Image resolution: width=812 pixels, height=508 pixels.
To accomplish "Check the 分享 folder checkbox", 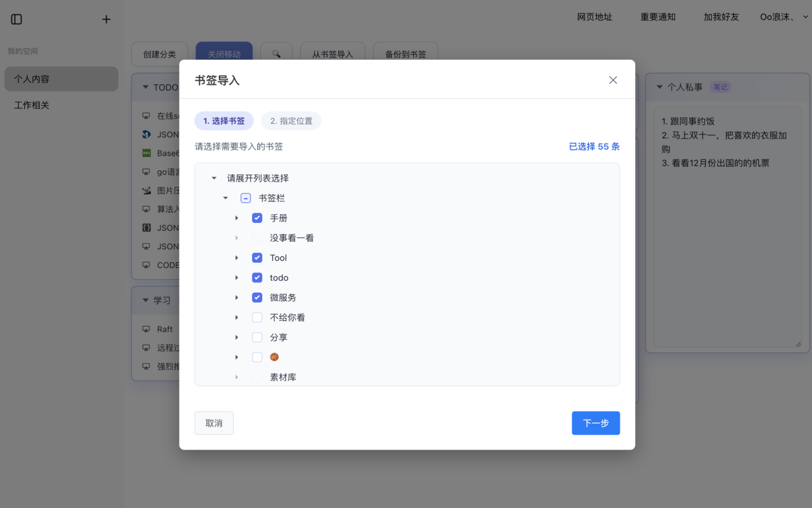I will coord(257,337).
